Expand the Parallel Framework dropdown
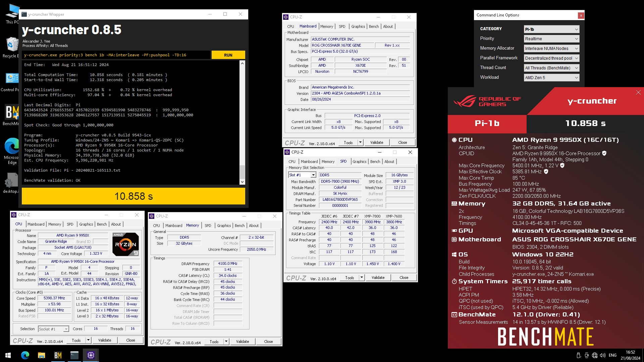This screenshot has width=644, height=362. click(551, 58)
